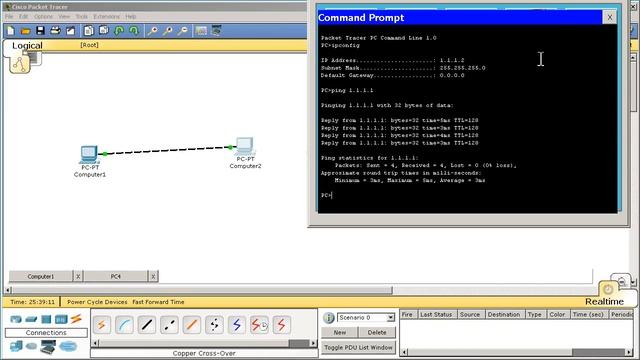Open the Custom Devices Dialog icon

[x=216, y=31]
